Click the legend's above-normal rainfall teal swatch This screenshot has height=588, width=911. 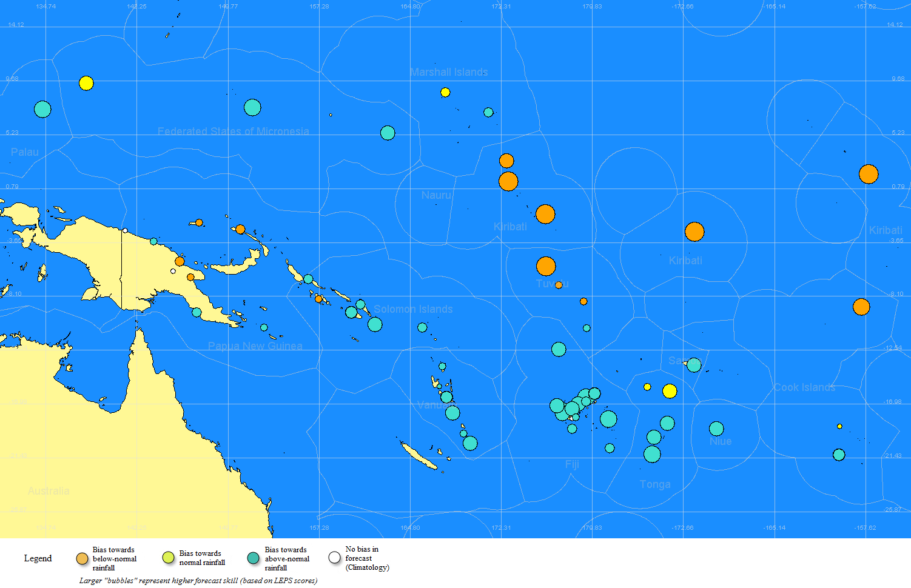point(254,558)
